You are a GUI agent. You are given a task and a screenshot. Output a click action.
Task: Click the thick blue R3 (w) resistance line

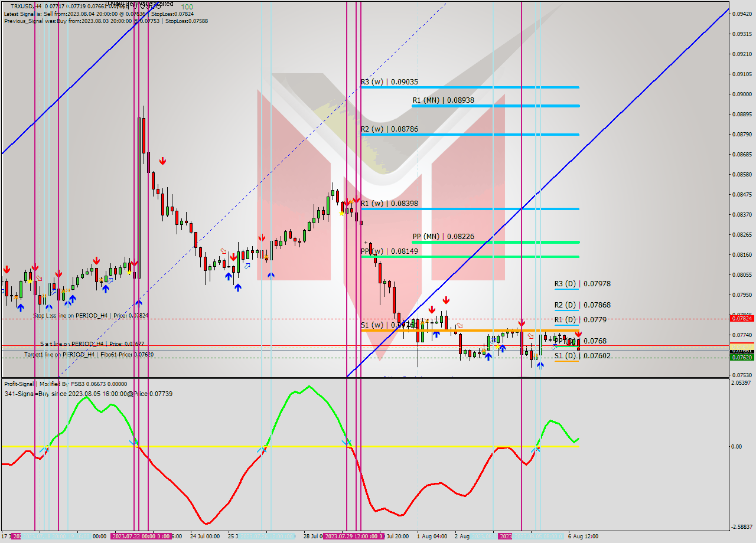[x=470, y=87]
